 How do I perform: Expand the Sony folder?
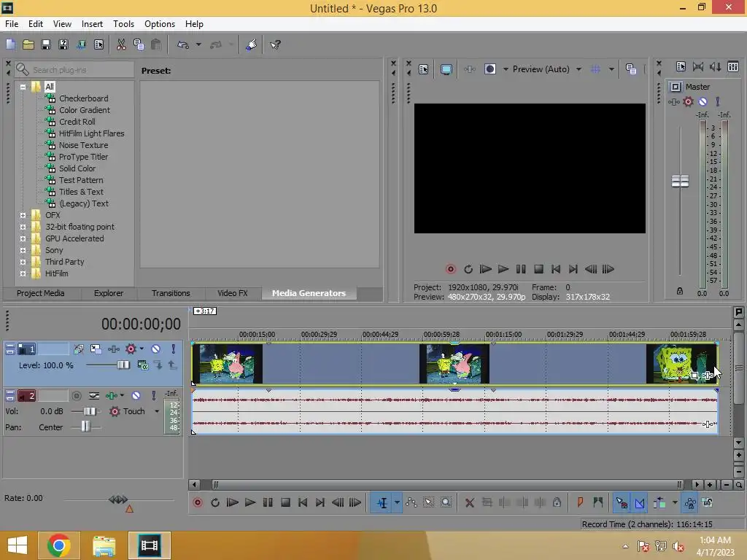(23, 251)
